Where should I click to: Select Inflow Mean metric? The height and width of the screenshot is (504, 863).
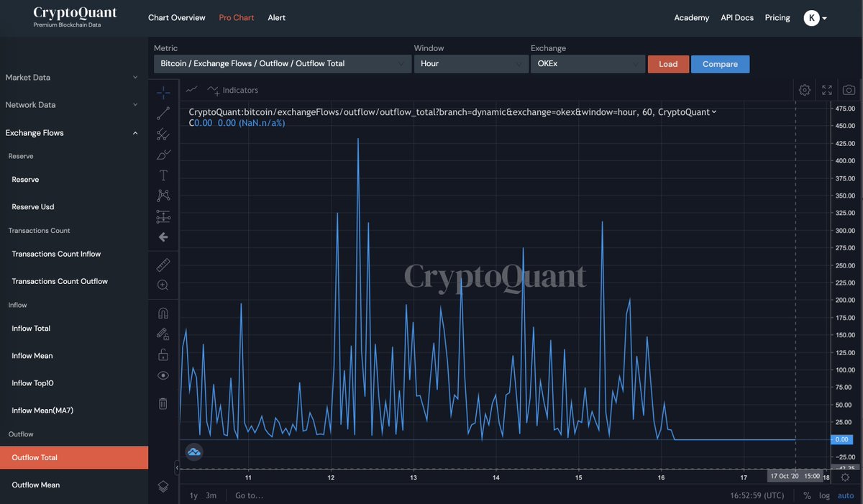pyautogui.click(x=32, y=356)
